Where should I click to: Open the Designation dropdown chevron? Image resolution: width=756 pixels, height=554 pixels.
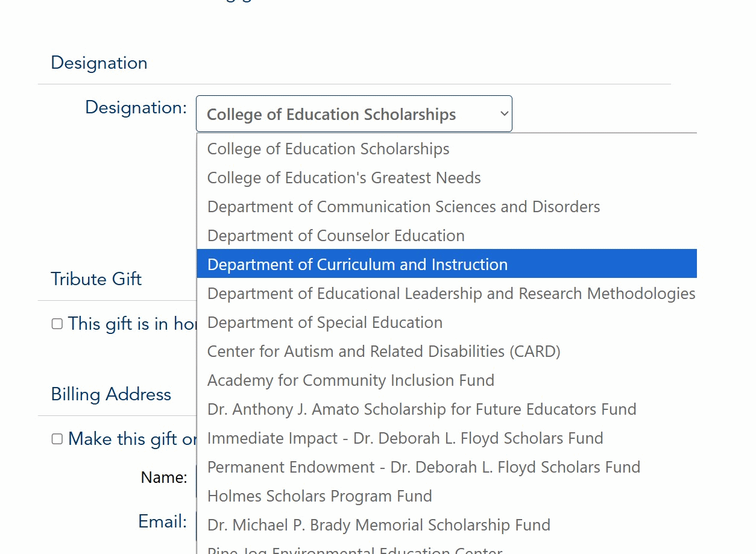tap(504, 113)
